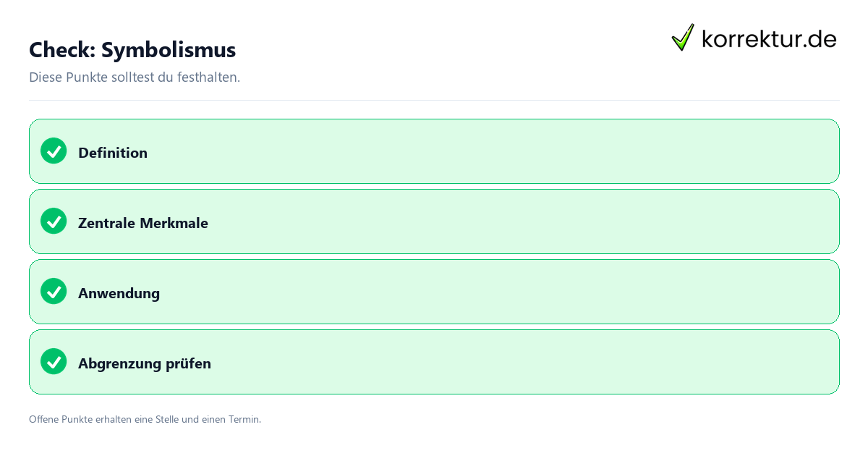Image resolution: width=868 pixels, height=456 pixels.
Task: Click the word Termin in the footer
Action: click(x=246, y=419)
